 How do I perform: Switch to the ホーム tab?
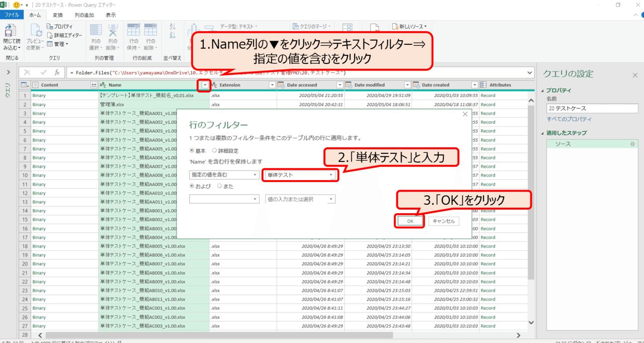point(35,15)
